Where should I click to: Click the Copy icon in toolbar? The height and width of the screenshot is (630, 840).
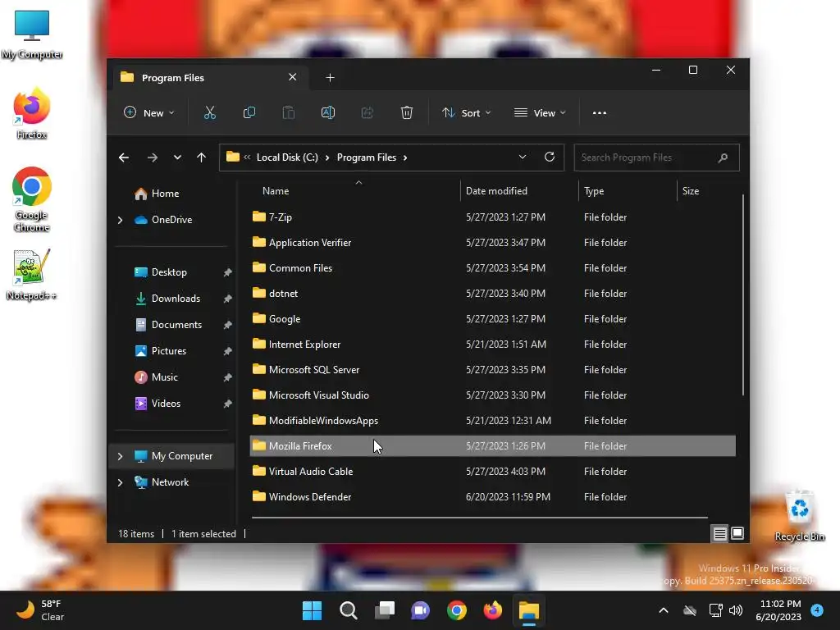tap(249, 113)
